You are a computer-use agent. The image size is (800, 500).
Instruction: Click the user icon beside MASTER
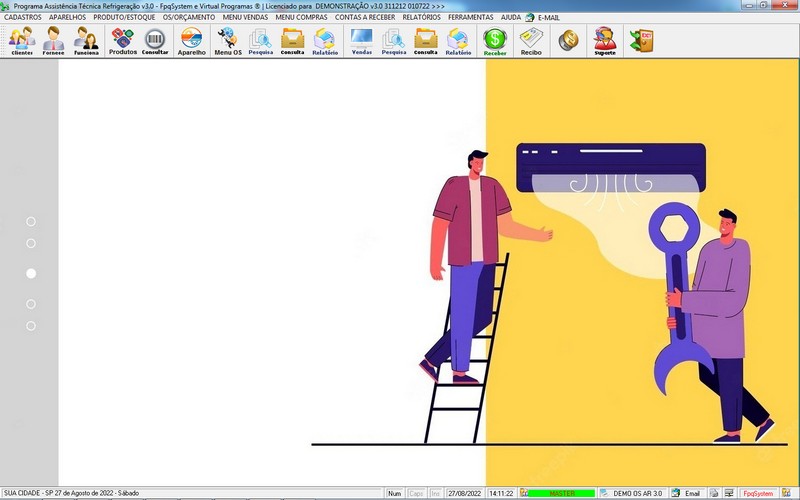523,493
